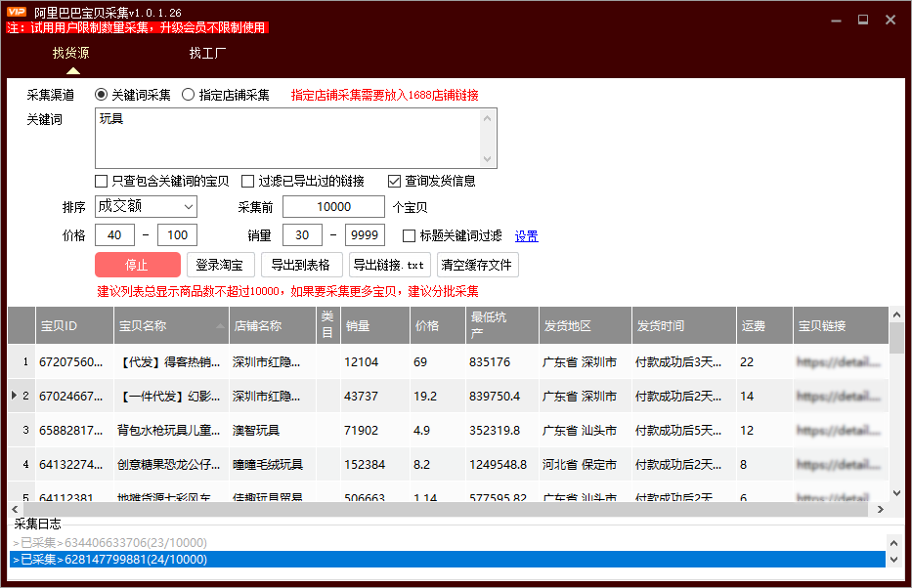The height and width of the screenshot is (588, 912).
Task: Click the red 停止 button
Action: click(x=138, y=265)
